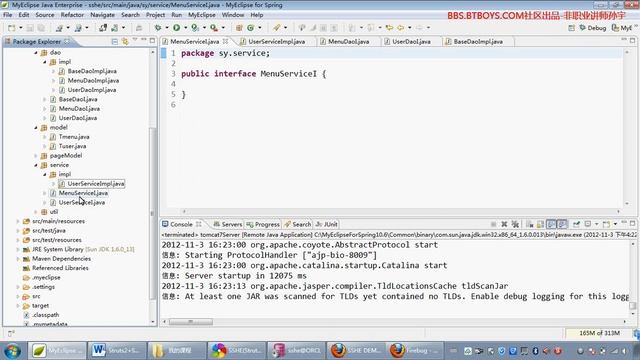The height and width of the screenshot is (360, 640).
Task: Close the MenuServiceI.java editor tab
Action: [x=225, y=41]
